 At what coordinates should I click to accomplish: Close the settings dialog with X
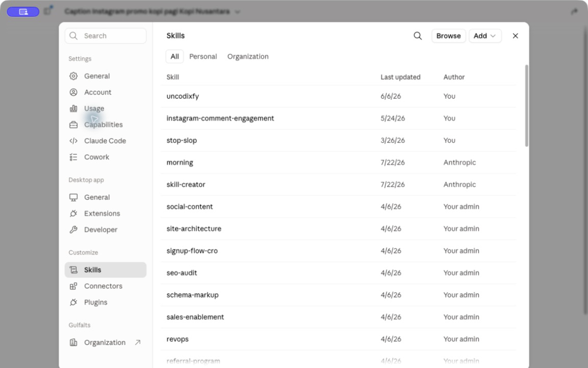pyautogui.click(x=515, y=36)
